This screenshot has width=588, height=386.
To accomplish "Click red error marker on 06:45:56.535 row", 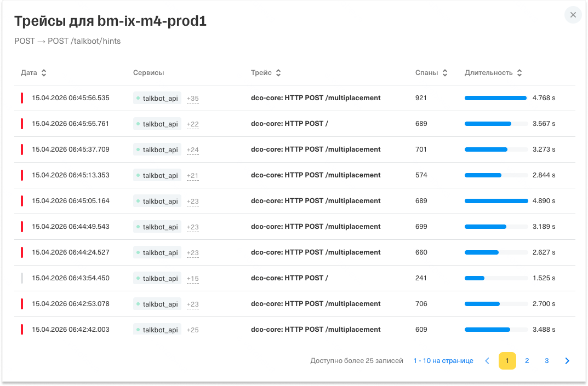I will coord(22,98).
